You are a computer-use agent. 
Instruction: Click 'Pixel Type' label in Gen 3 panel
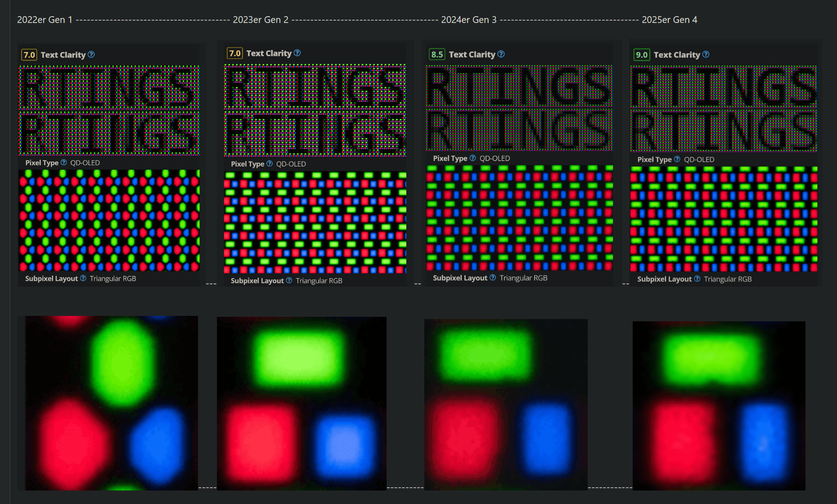[x=450, y=158]
